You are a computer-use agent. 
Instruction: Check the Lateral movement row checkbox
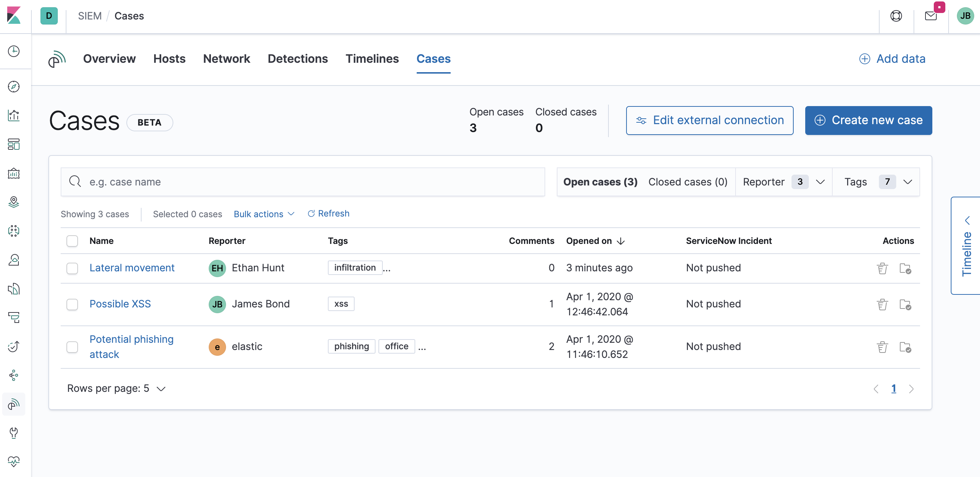[72, 268]
